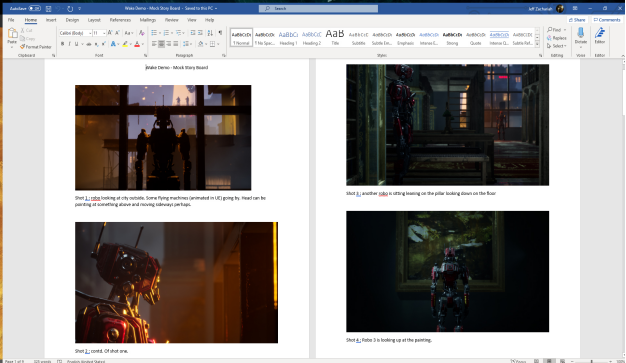Switch to the References tab

click(x=120, y=20)
